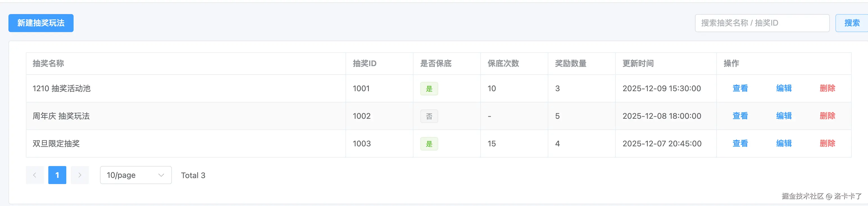Image resolution: width=868 pixels, height=206 pixels.
Task: Click 编辑 for 周年庆 抽奖玩法
Action: 784,116
